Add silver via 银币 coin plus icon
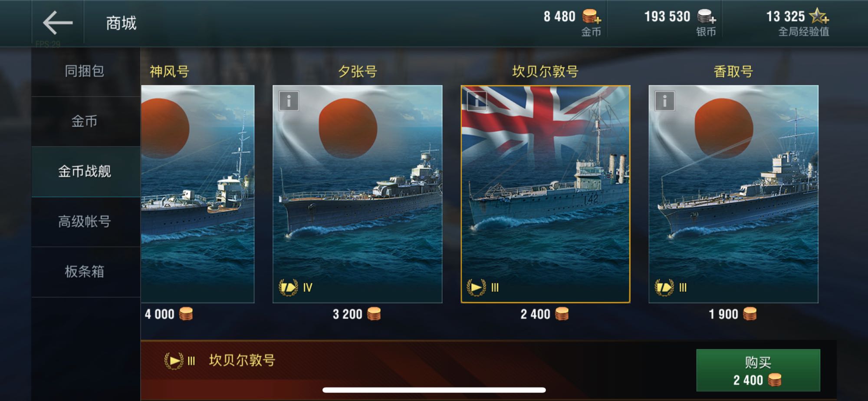 (x=707, y=17)
